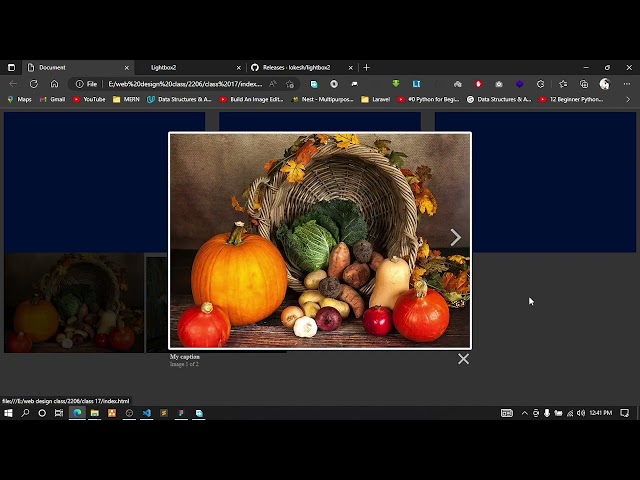
Task: Open the Gmail bookmark
Action: [x=52, y=99]
